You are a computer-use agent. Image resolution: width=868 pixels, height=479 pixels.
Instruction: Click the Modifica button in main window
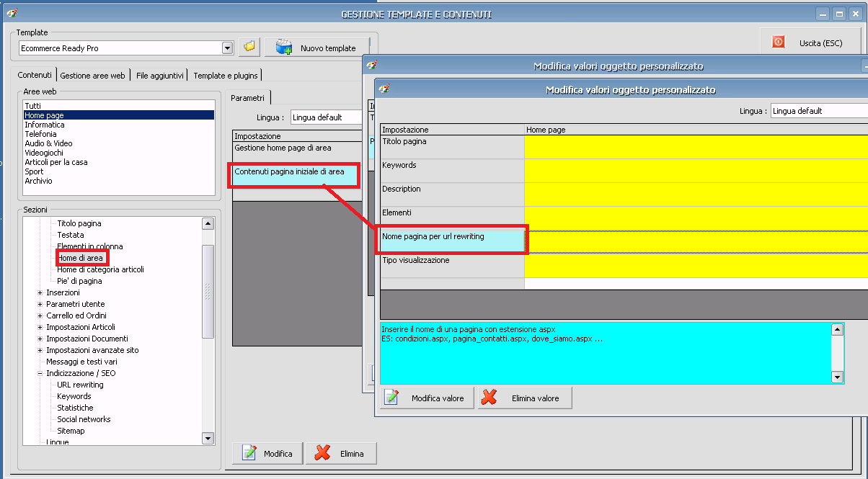[x=268, y=453]
